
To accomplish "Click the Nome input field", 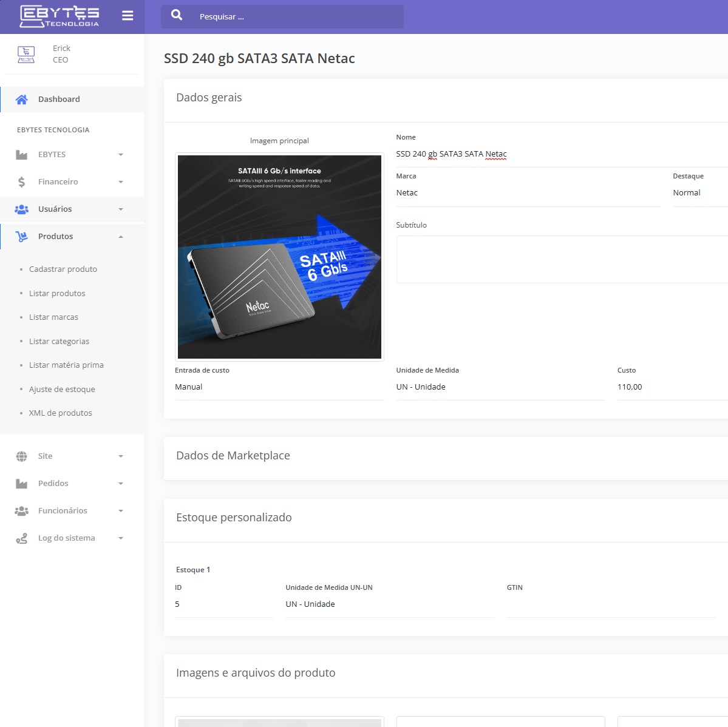I will click(x=562, y=155).
